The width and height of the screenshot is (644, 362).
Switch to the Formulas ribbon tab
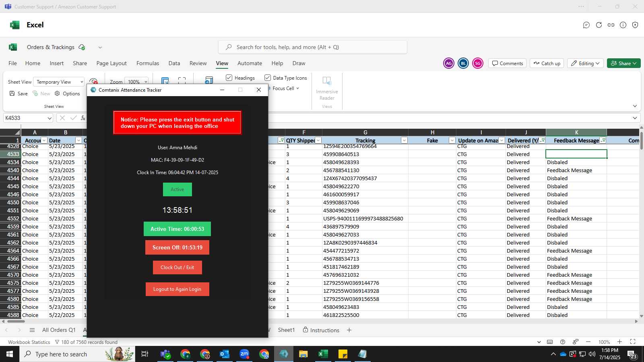[148, 63]
